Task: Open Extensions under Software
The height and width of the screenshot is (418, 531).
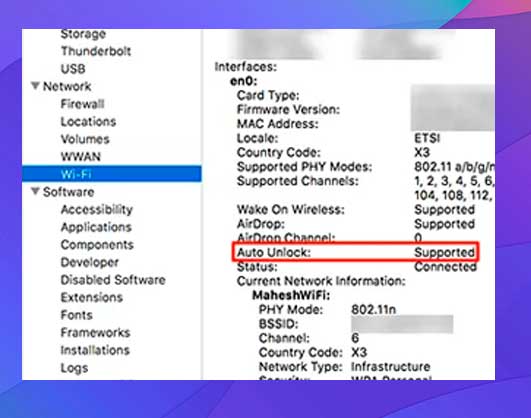Action: 92,298
